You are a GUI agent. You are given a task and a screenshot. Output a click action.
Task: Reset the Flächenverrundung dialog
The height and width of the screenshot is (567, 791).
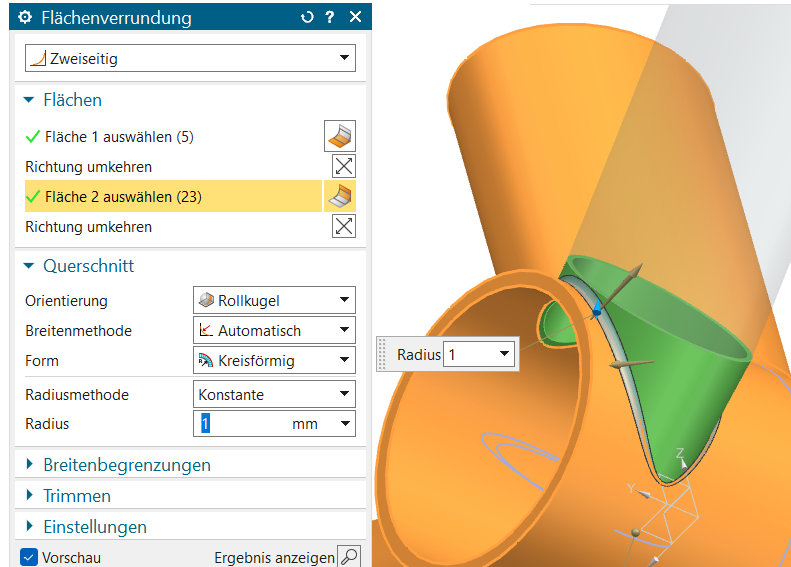tap(307, 17)
